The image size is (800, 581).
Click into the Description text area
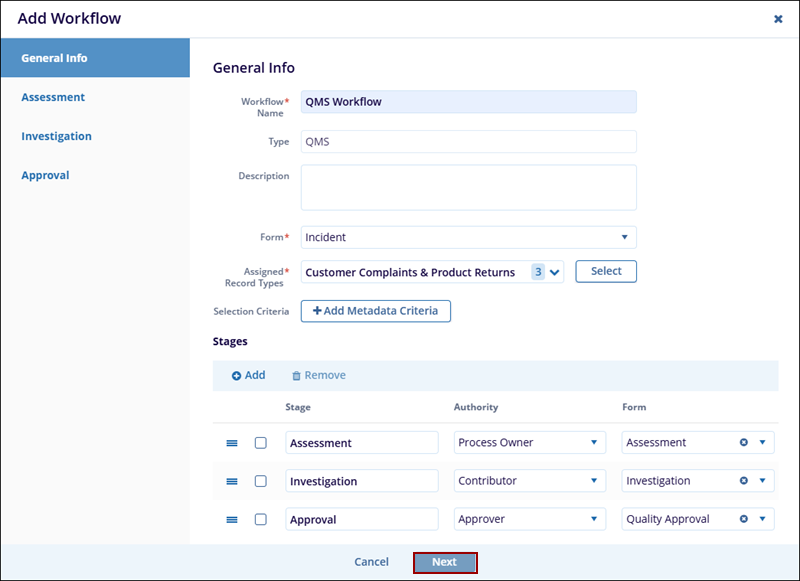pos(468,188)
